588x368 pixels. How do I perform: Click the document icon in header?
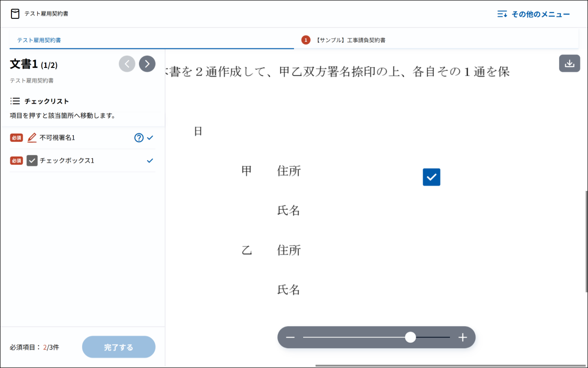16,14
